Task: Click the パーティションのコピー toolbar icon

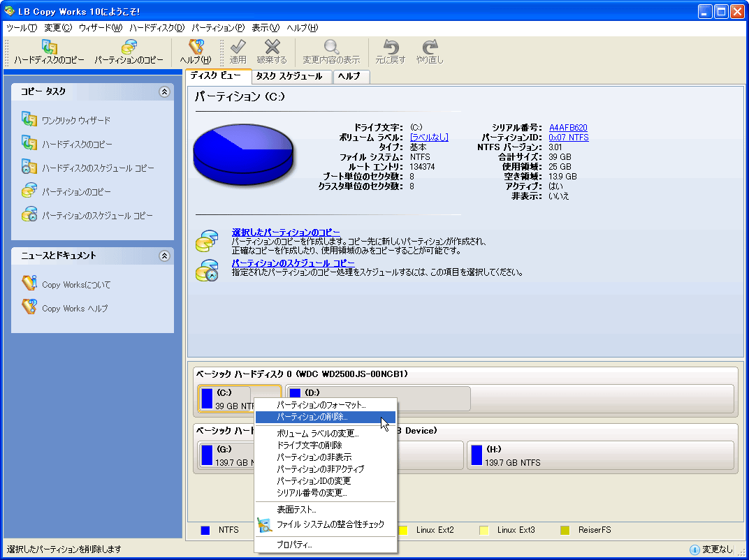Action: (129, 47)
